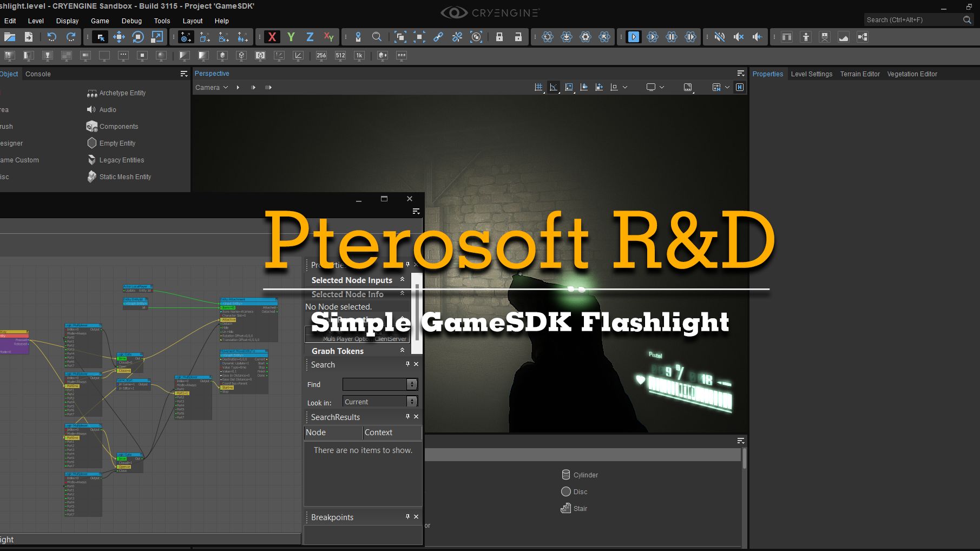The image size is (980, 551).
Task: Toggle the blue play game mode button
Action: tap(634, 37)
